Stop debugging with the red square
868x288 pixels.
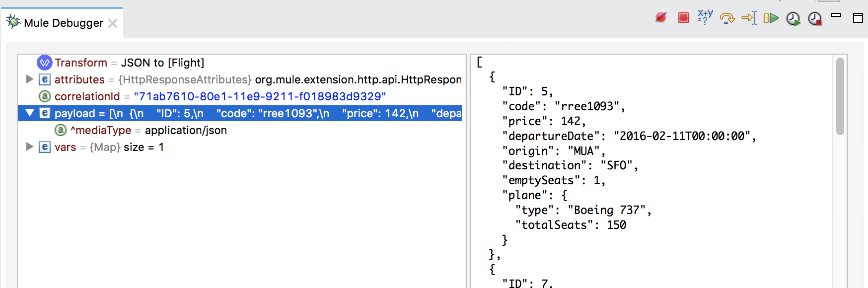tap(684, 18)
